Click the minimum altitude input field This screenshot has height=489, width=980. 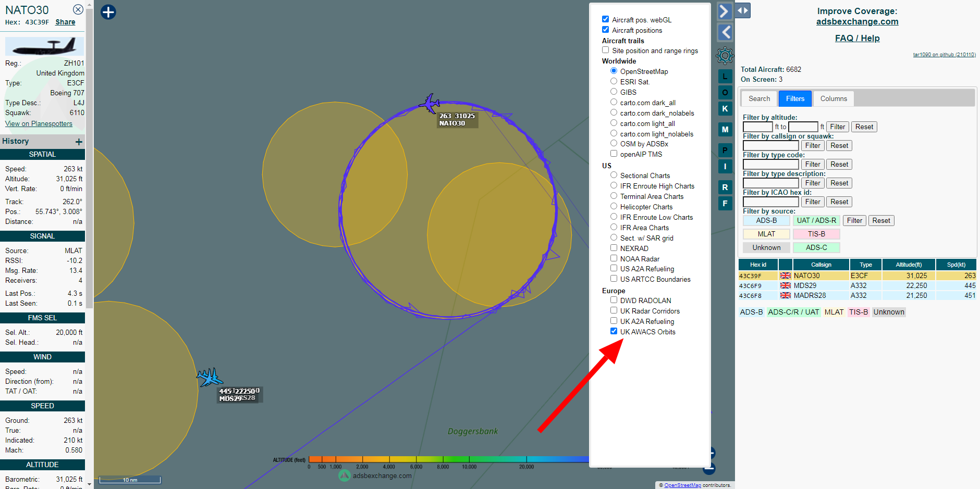click(x=757, y=127)
